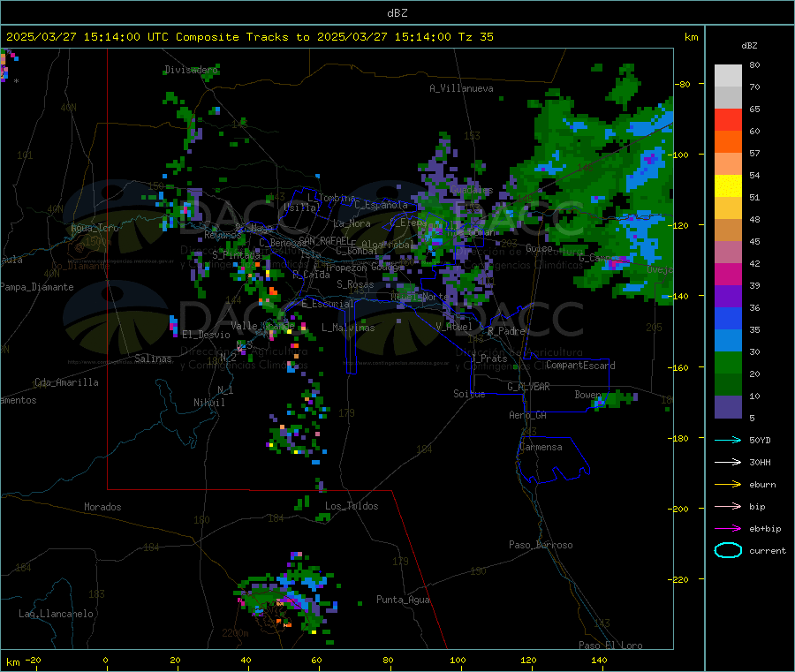Select the yellow swatch between 54 and 51
The image size is (795, 672).
tap(728, 186)
